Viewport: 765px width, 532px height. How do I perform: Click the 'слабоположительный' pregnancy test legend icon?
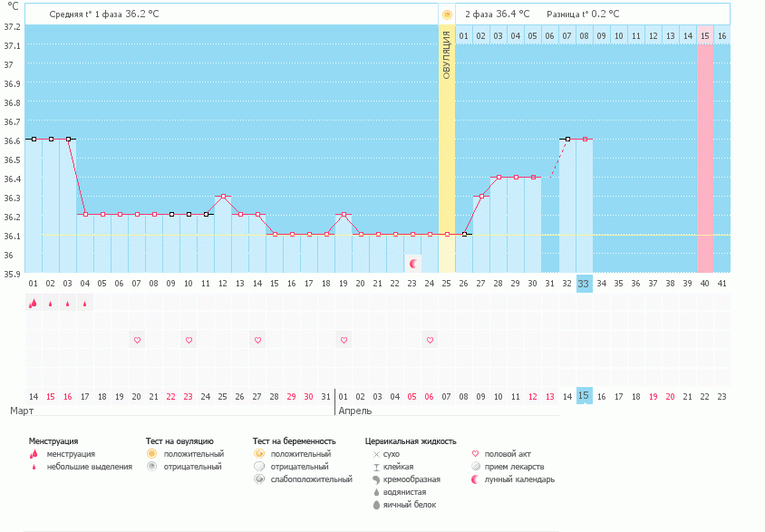coord(259,479)
